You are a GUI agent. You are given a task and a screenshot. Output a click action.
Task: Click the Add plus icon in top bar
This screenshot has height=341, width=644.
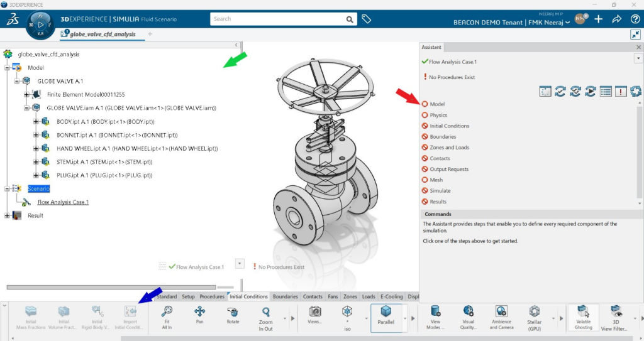point(599,19)
